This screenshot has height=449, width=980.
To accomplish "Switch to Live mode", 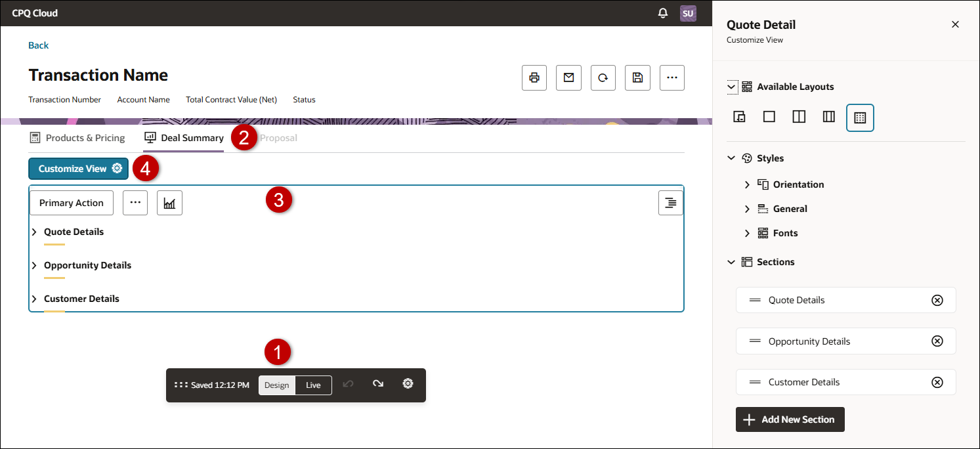I will [313, 385].
